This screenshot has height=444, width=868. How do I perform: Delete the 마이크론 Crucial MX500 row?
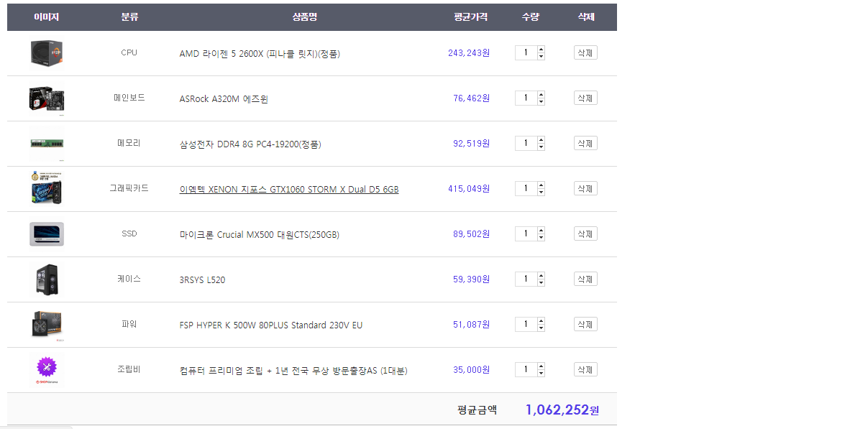point(585,233)
